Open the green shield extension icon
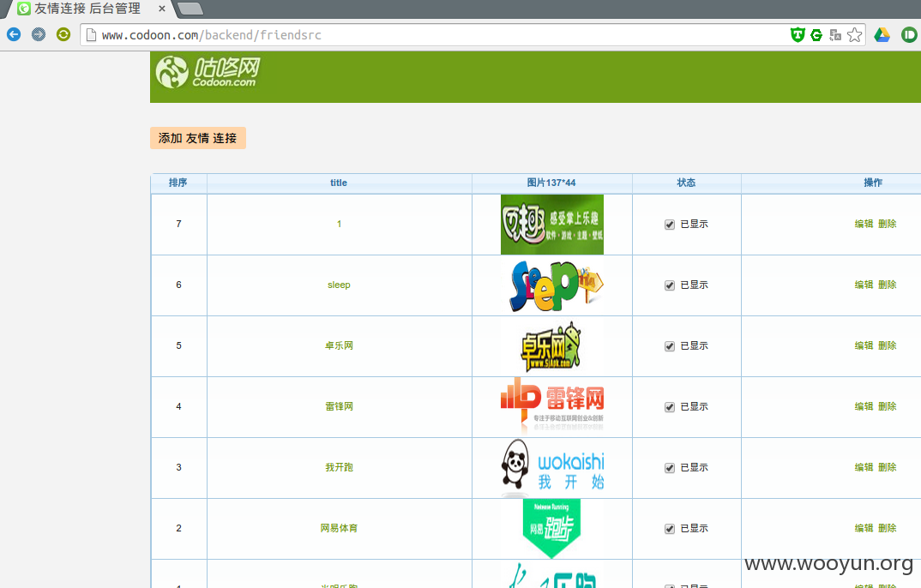921x588 pixels. click(x=797, y=35)
